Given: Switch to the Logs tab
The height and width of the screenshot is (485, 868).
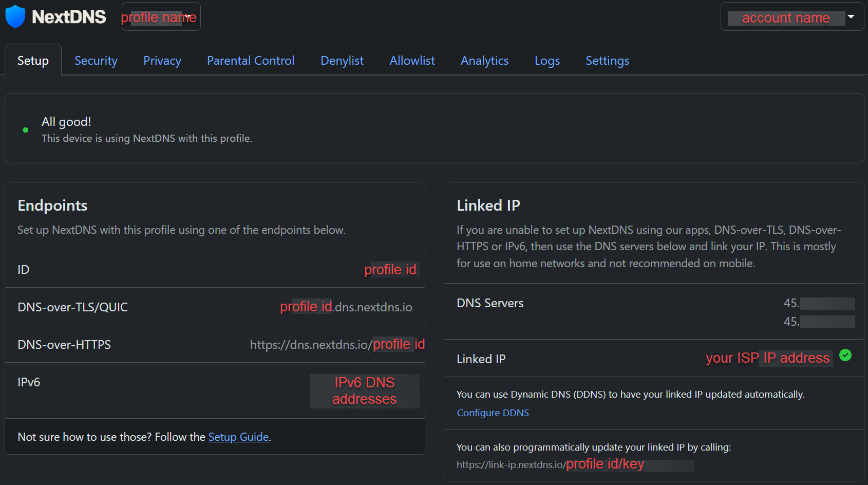Looking at the screenshot, I should (x=547, y=61).
